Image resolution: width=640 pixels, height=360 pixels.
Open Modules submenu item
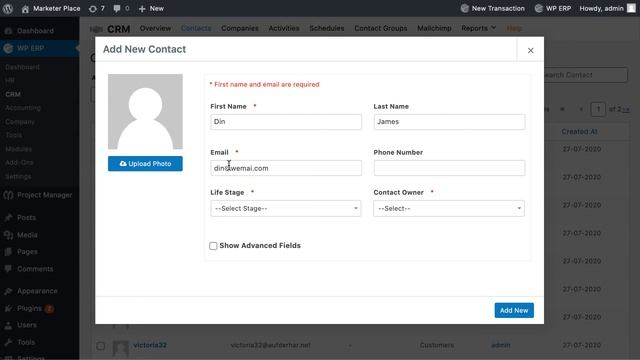tap(18, 149)
